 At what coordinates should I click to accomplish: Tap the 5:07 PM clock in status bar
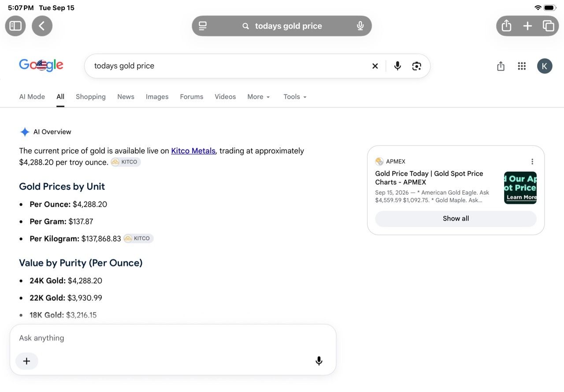(21, 8)
